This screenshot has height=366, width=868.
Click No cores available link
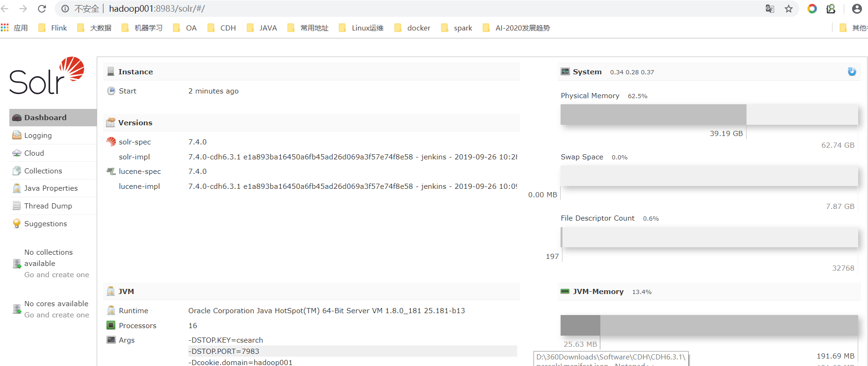click(x=56, y=304)
